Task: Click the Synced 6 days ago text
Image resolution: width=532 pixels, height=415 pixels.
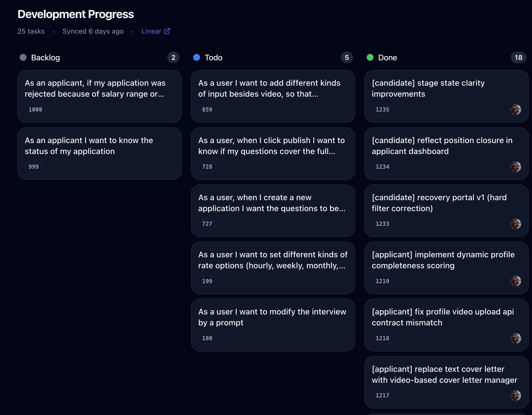Action: click(93, 31)
